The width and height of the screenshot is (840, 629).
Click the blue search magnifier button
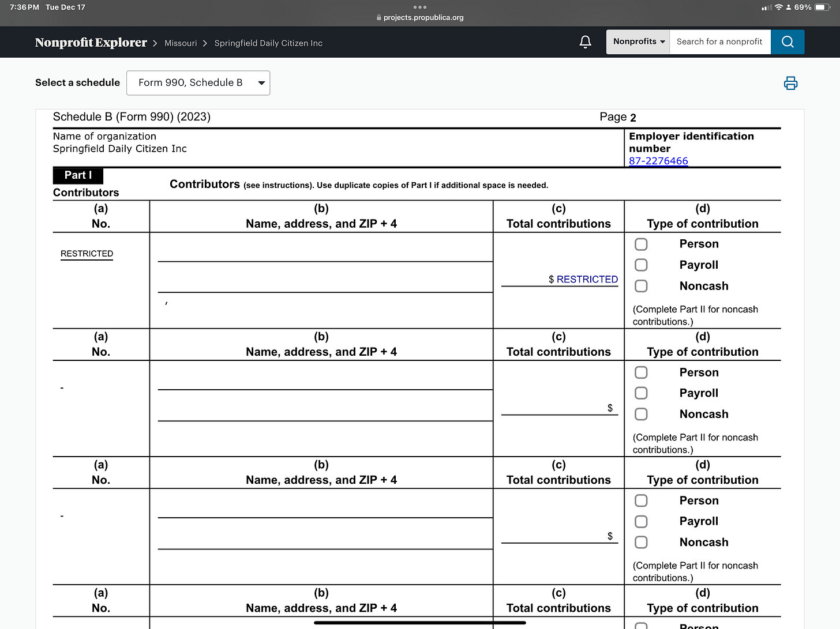[787, 42]
